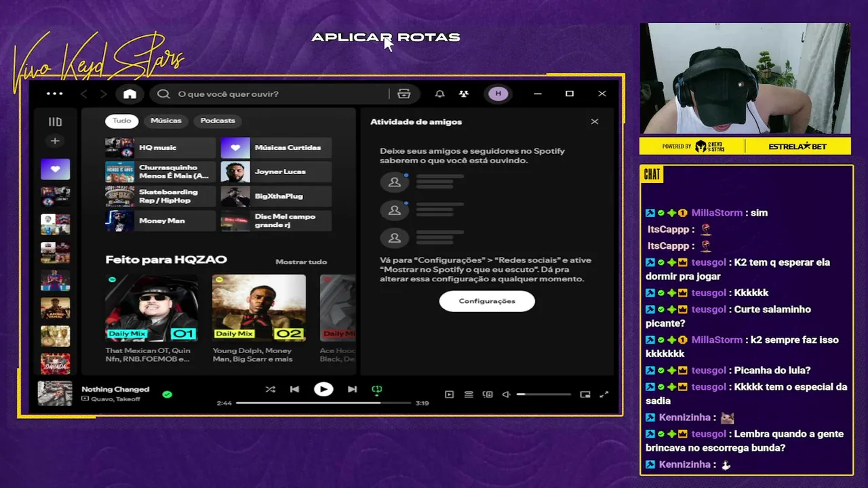Image resolution: width=868 pixels, height=488 pixels.
Task: Open the notifications bell
Action: point(439,94)
